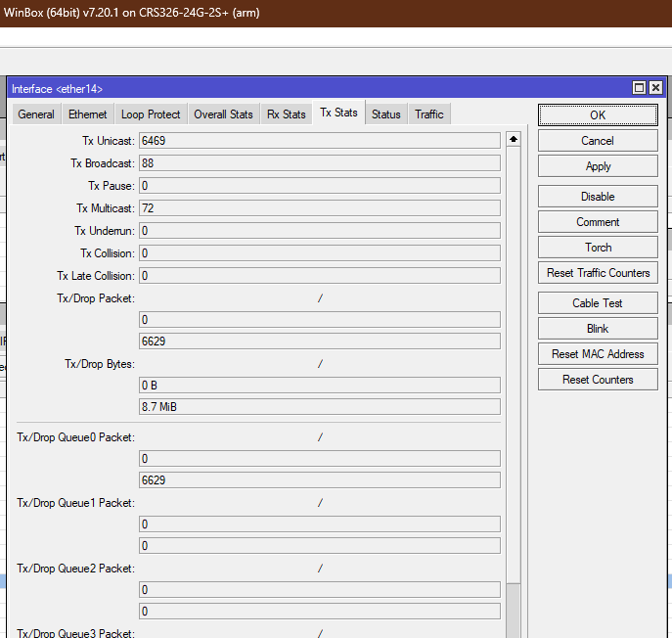Click the Cancel button
Screen dimensions: 672x638
coord(598,141)
